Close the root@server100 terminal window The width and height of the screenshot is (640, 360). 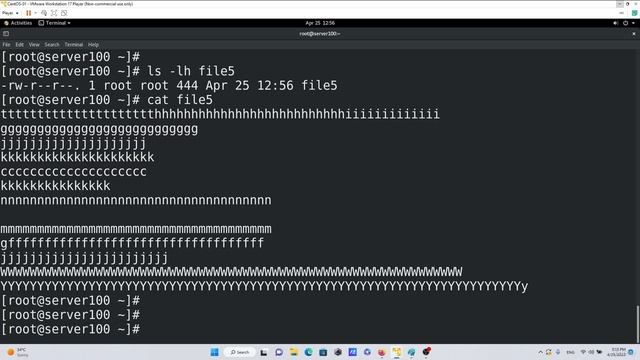tap(633, 34)
